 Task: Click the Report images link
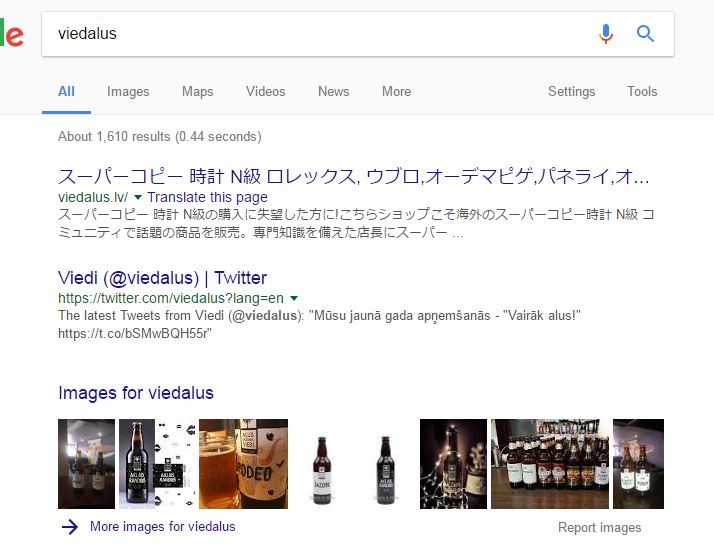tap(599, 528)
